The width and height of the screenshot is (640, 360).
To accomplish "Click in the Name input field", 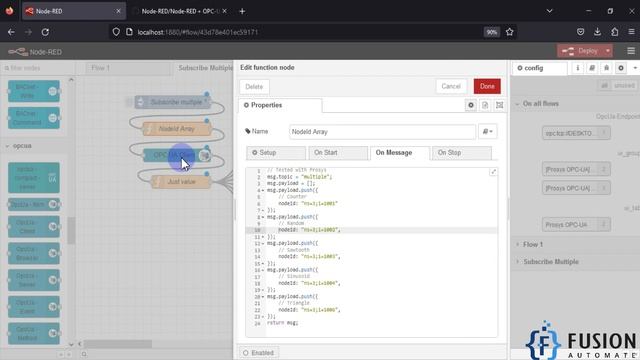I will [382, 132].
